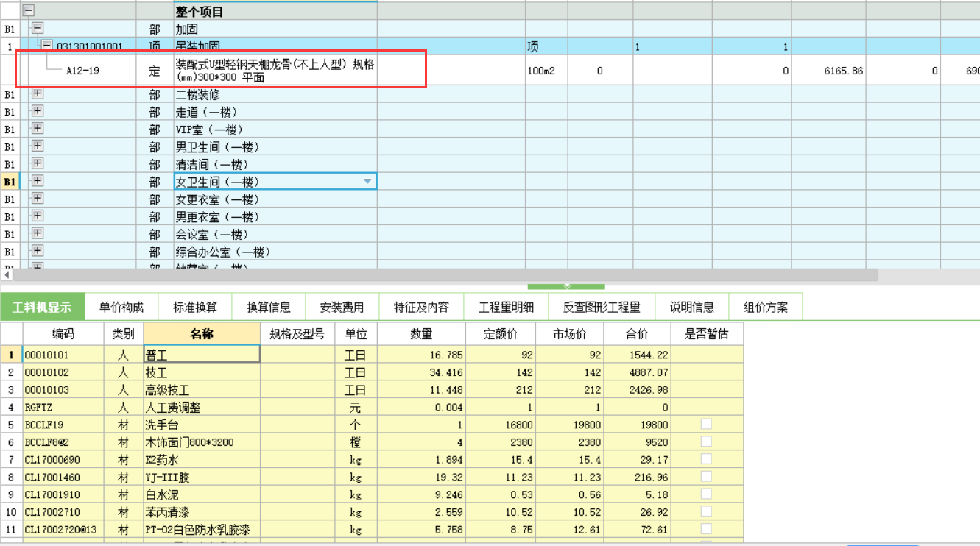
Task: Click the 名称 column header
Action: tap(202, 333)
